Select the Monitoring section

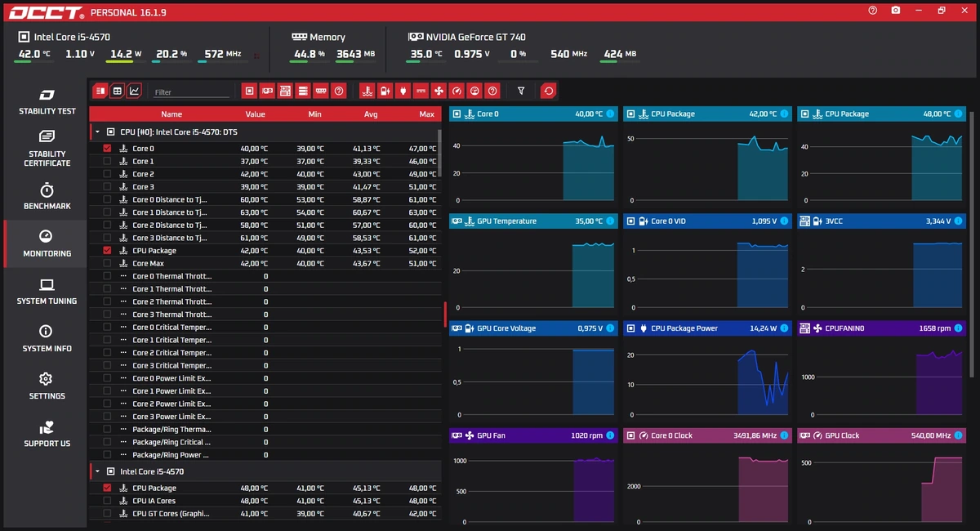pyautogui.click(x=47, y=243)
